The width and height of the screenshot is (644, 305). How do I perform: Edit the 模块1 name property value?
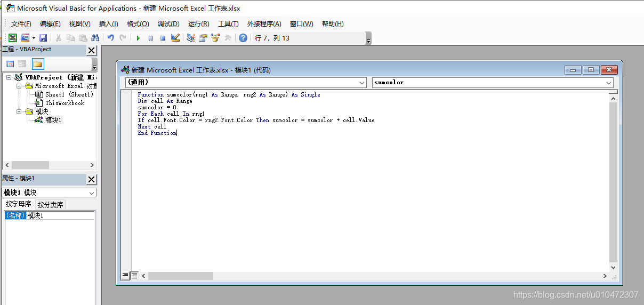(x=60, y=215)
